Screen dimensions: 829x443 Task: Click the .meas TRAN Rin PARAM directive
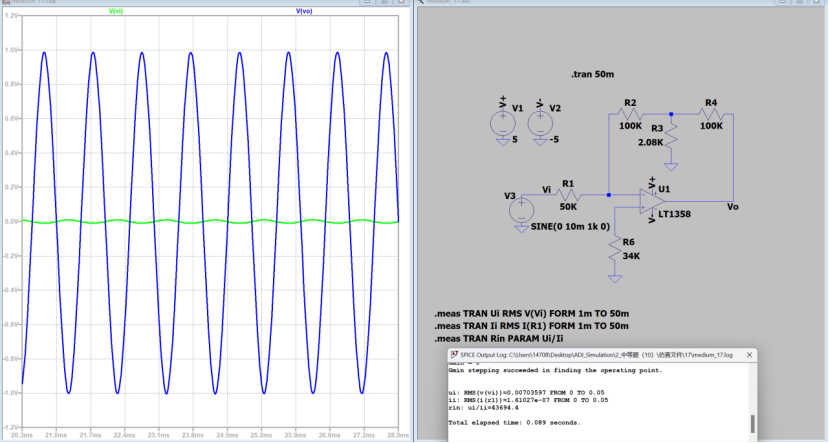tap(499, 339)
